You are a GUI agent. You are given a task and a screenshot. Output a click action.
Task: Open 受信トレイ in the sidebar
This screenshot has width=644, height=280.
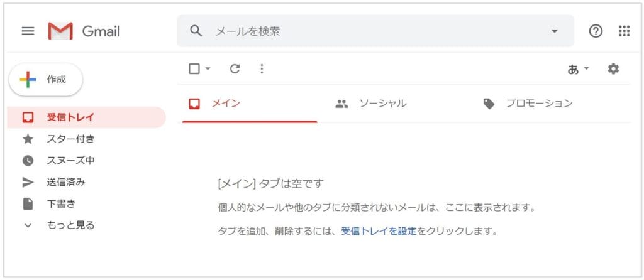tap(87, 117)
